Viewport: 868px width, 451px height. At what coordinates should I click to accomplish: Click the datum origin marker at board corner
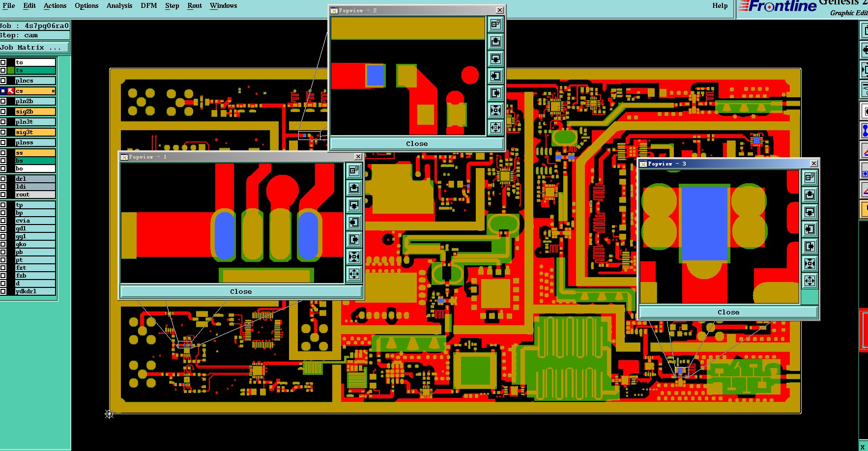tap(109, 414)
